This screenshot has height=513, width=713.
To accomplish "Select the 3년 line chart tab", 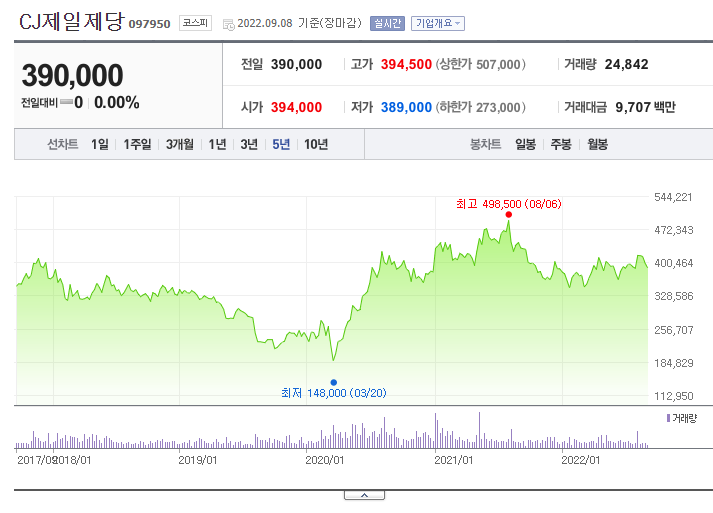I will click(x=249, y=144).
